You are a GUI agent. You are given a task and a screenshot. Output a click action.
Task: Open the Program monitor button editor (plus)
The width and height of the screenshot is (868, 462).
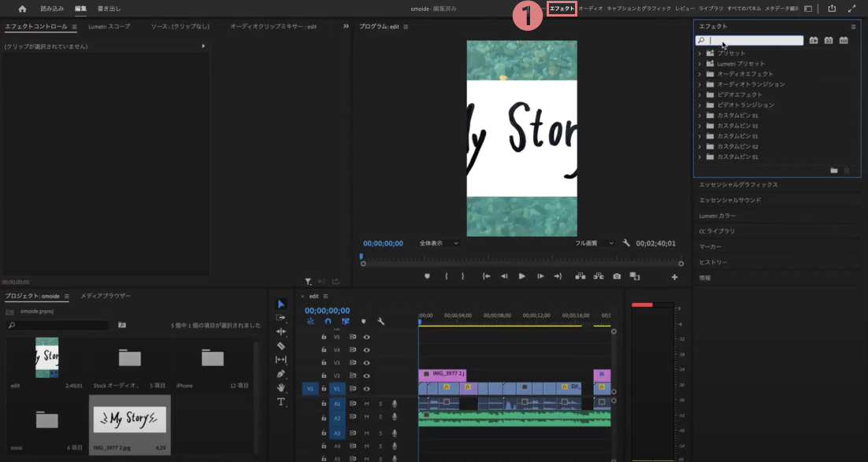click(674, 277)
